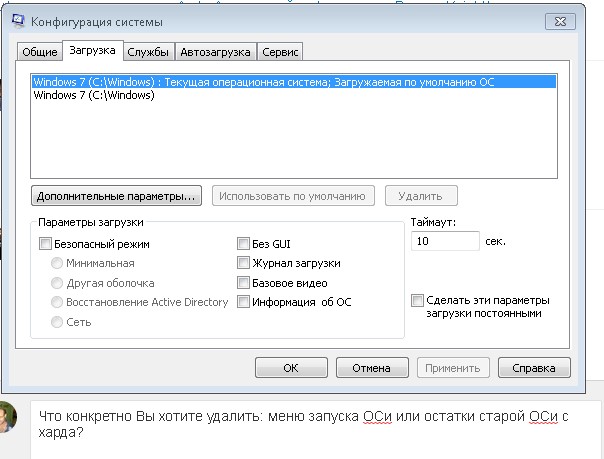
Task: Confirm with the OK button
Action: pyautogui.click(x=291, y=368)
